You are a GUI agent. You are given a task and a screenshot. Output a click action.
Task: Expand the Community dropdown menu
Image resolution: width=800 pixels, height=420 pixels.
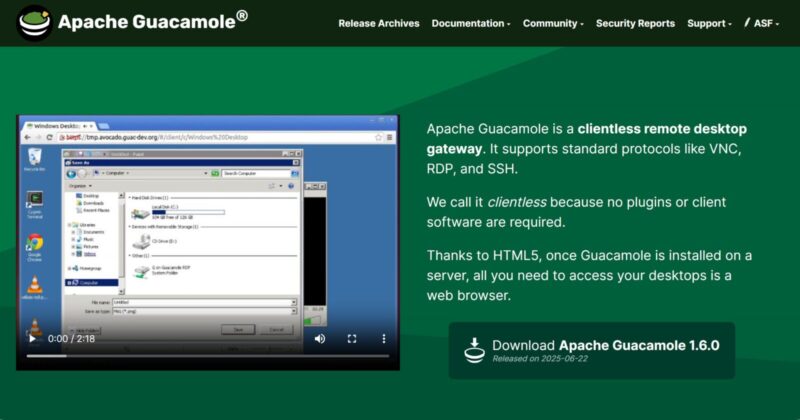(553, 23)
